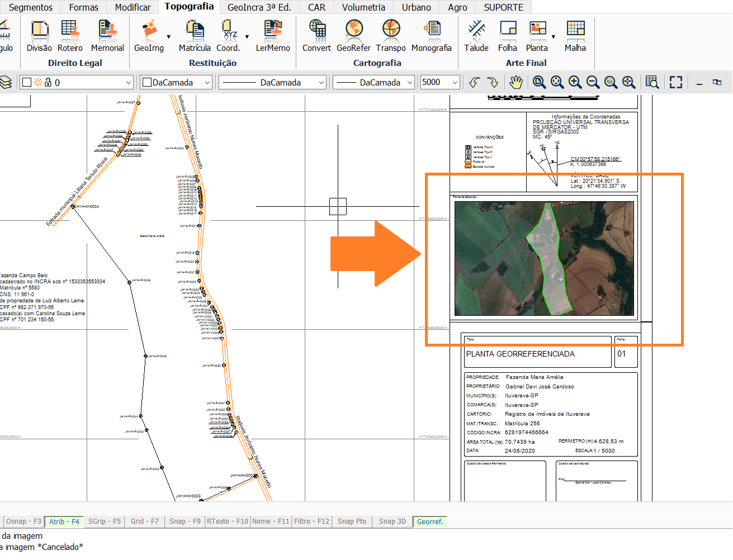
Task: Open the DaCamada linetype dropdown
Action: (x=272, y=82)
